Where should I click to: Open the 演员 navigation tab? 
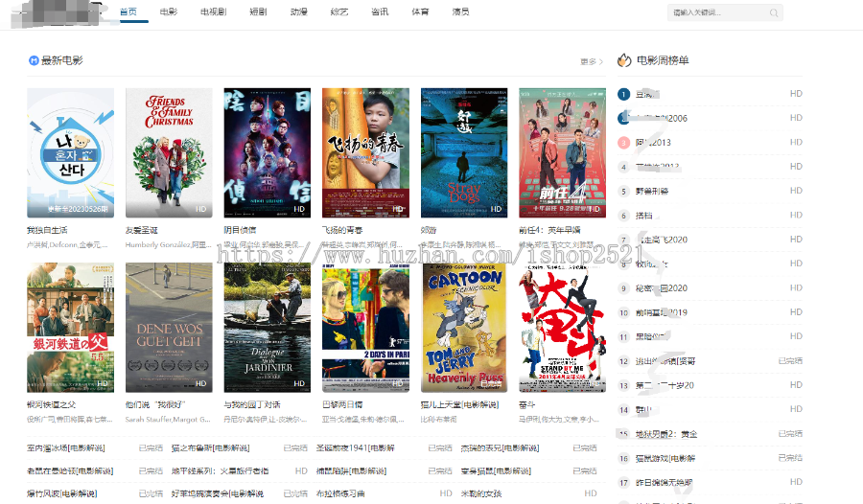(460, 11)
